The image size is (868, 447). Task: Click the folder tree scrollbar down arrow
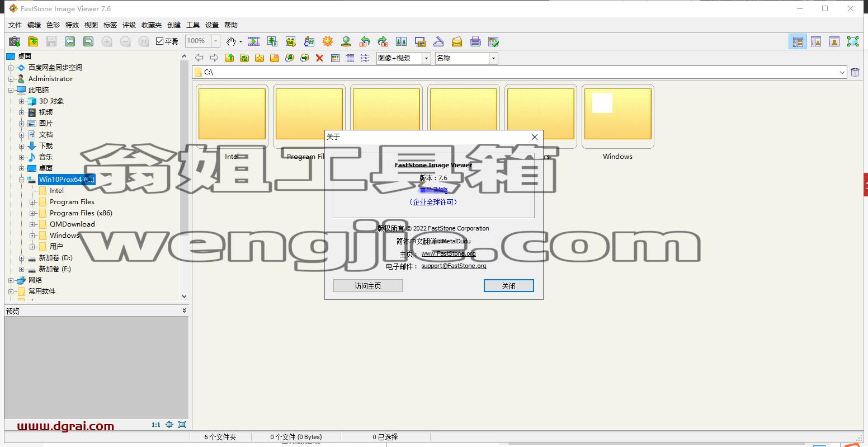(x=185, y=297)
